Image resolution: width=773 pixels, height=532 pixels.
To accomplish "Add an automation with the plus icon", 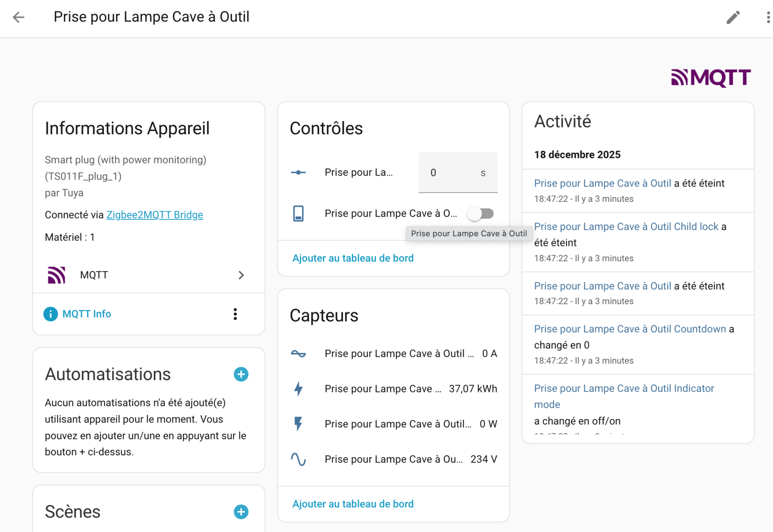I will 241,375.
